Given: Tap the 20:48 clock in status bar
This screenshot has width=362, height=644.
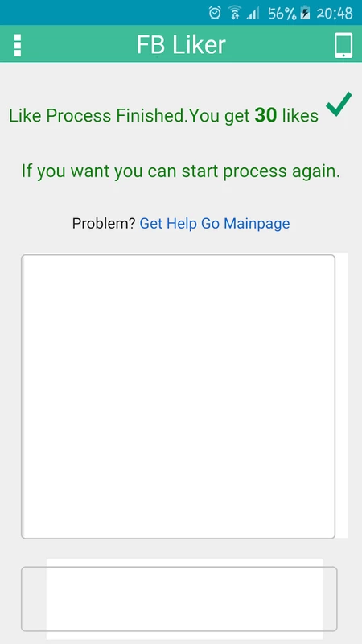Looking at the screenshot, I should [x=335, y=14].
